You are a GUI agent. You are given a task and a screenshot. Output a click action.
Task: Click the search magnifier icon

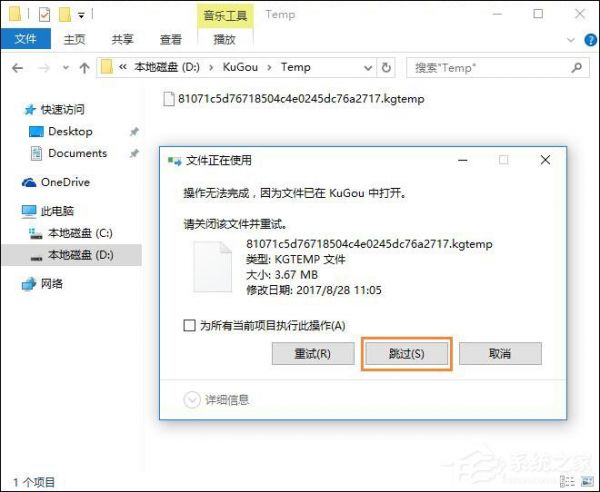[x=576, y=68]
